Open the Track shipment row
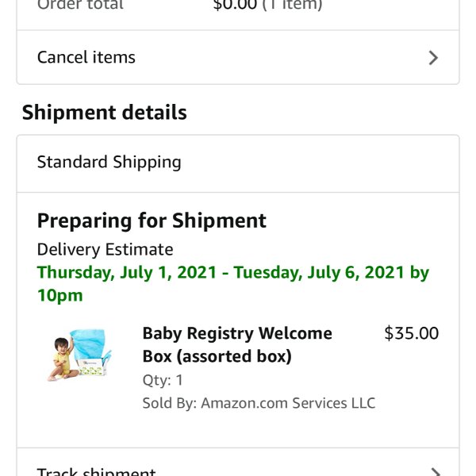The image size is (476, 476). (x=238, y=462)
